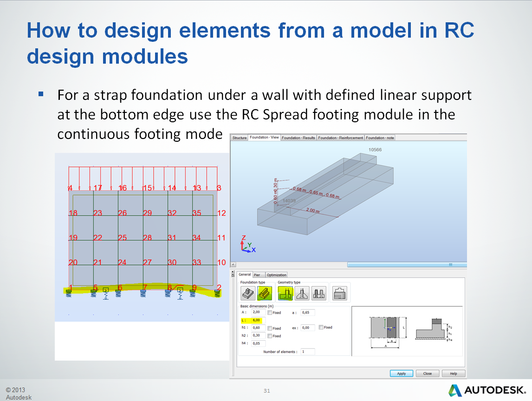Switch to the Optimization tab

click(x=276, y=275)
